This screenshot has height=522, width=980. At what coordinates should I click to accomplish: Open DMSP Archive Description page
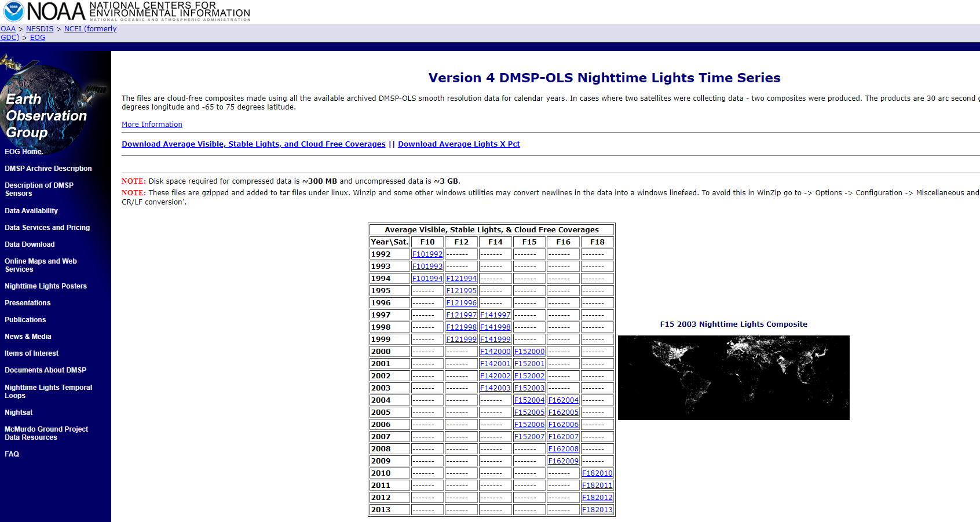[48, 168]
